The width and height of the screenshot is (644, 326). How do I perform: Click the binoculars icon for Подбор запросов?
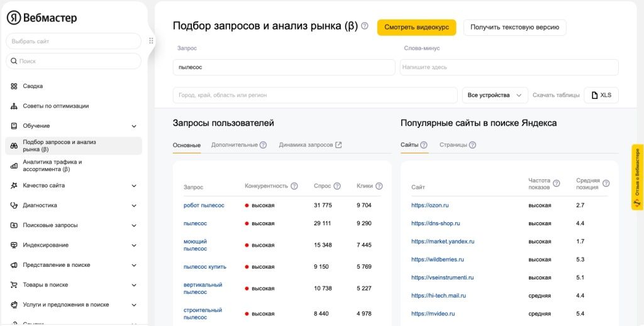[x=14, y=145]
